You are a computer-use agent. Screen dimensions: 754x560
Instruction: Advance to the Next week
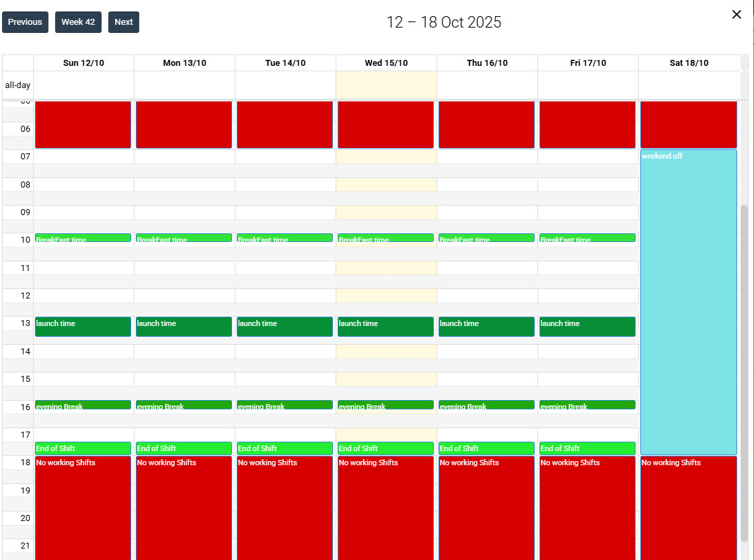tap(124, 22)
